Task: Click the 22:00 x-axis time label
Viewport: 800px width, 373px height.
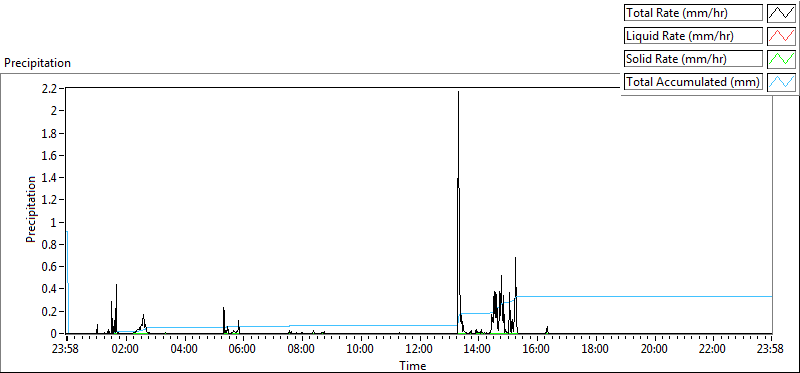Action: (713, 350)
